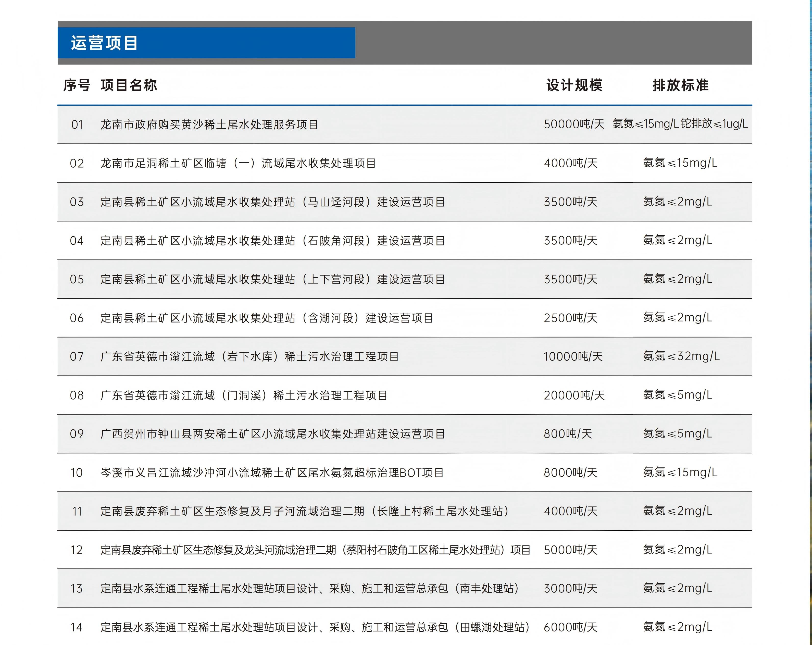Click the 50000吨/天 scale value
812x645 pixels.
point(574,124)
